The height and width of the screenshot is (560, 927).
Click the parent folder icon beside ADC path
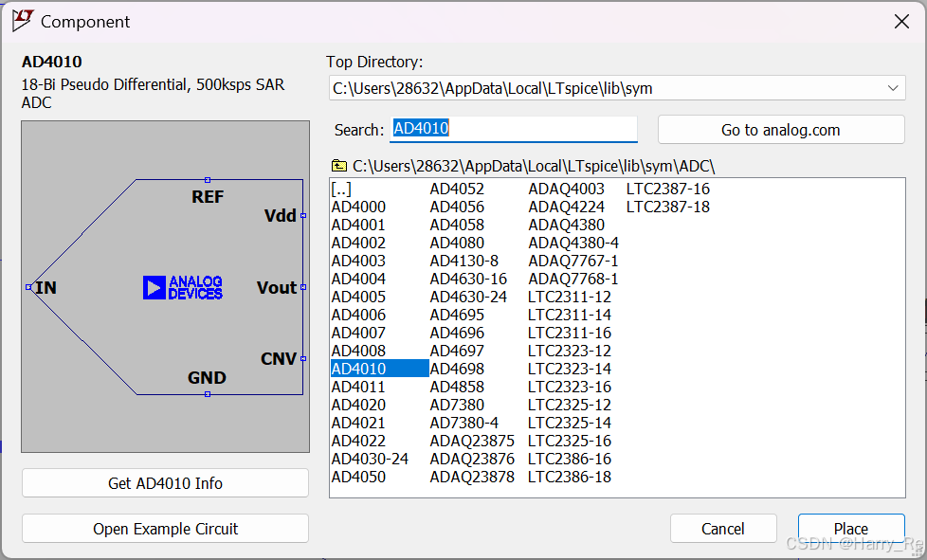339,166
